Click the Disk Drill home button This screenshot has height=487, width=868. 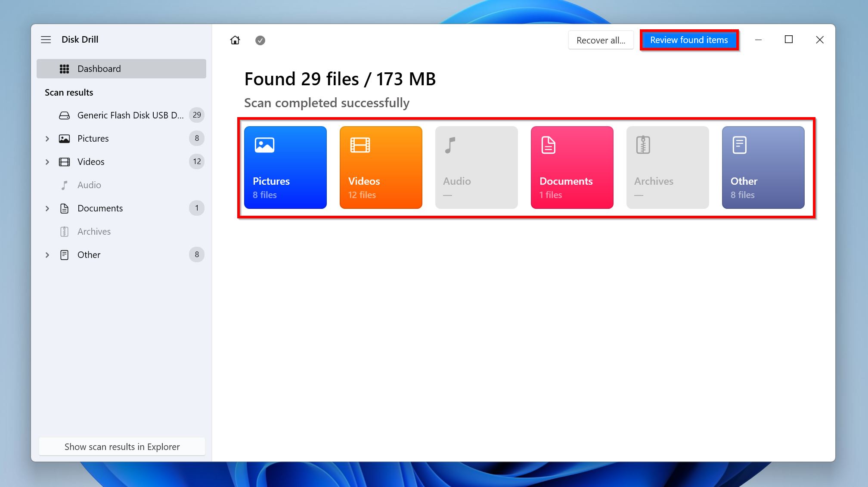click(x=235, y=40)
